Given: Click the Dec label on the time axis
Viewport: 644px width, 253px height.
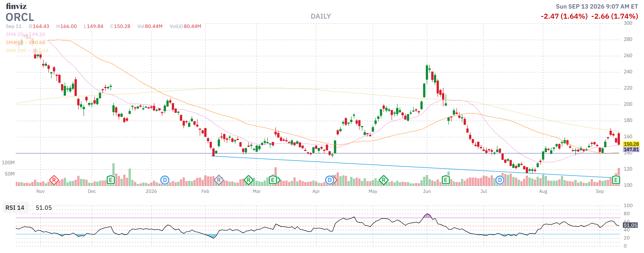Looking at the screenshot, I should (92, 191).
